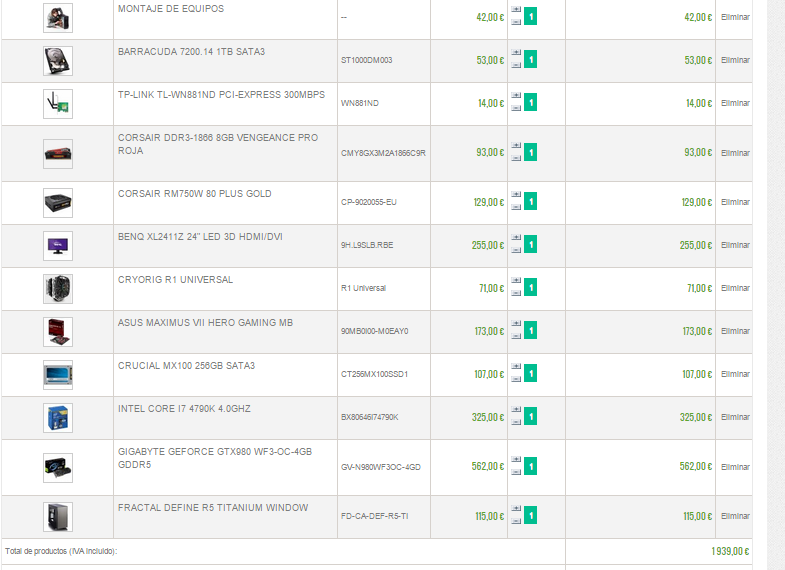Increase quantity of Asus Maximus VII Hero
The height and width of the screenshot is (570, 785).
(x=516, y=324)
